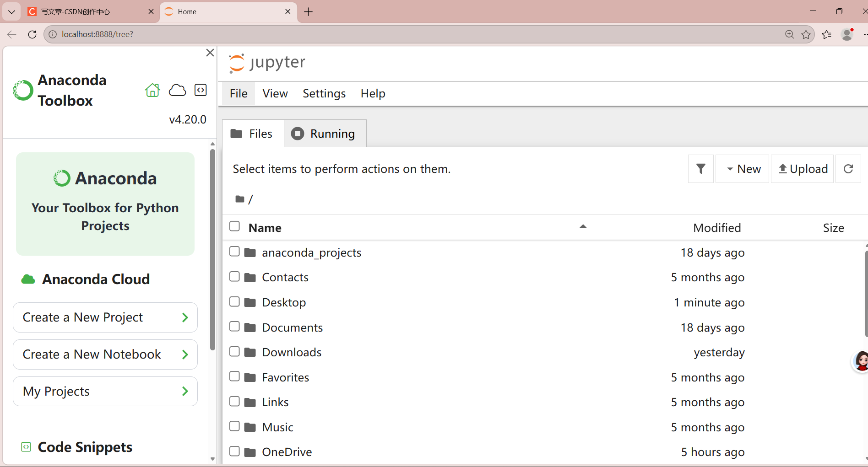The image size is (868, 467).
Task: Open the Documents folder link
Action: tap(293, 327)
